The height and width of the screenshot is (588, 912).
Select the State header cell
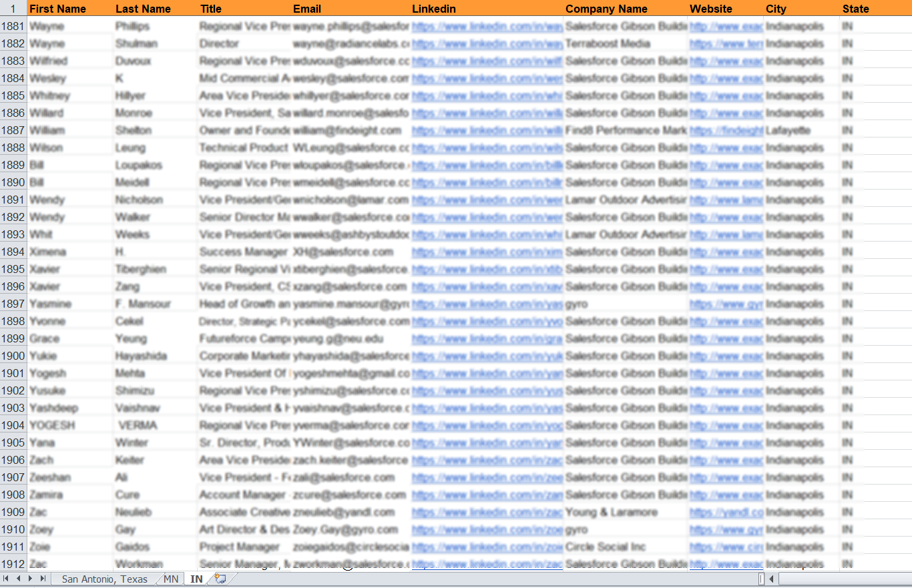(x=876, y=9)
